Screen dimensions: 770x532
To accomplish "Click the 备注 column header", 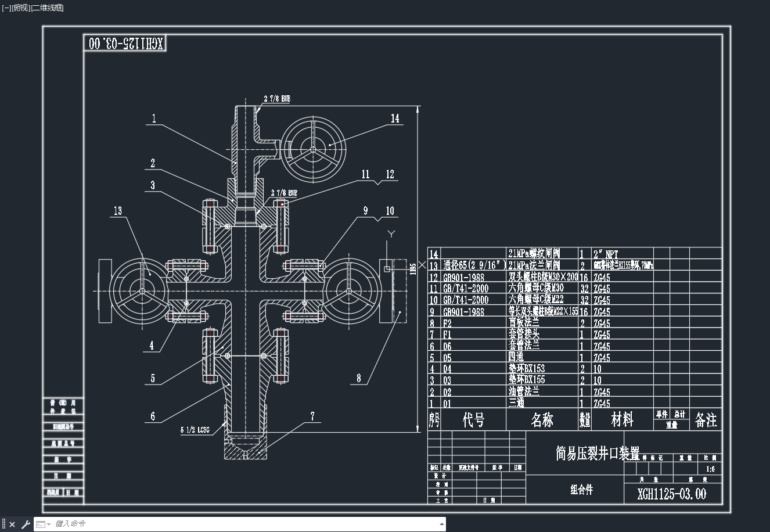I will pyautogui.click(x=706, y=420).
